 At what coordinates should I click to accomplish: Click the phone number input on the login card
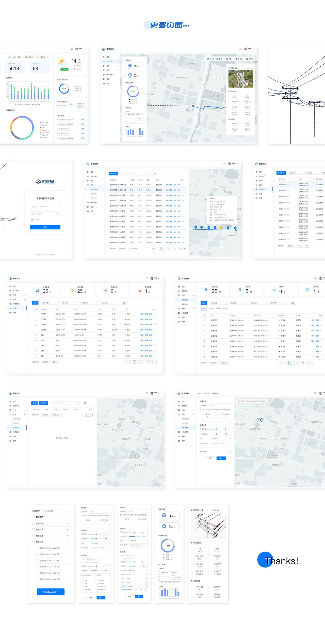[45, 206]
